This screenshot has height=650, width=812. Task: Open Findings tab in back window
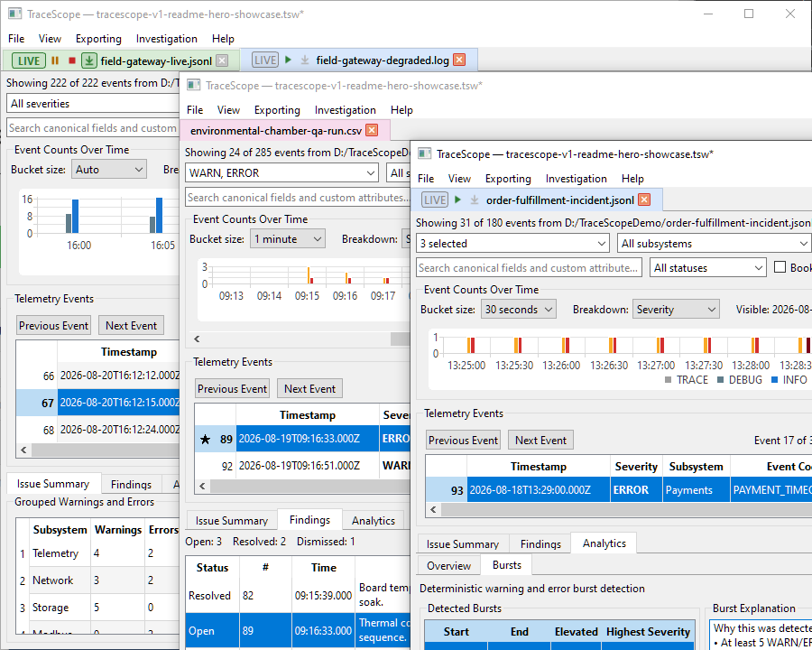pyautogui.click(x=131, y=484)
